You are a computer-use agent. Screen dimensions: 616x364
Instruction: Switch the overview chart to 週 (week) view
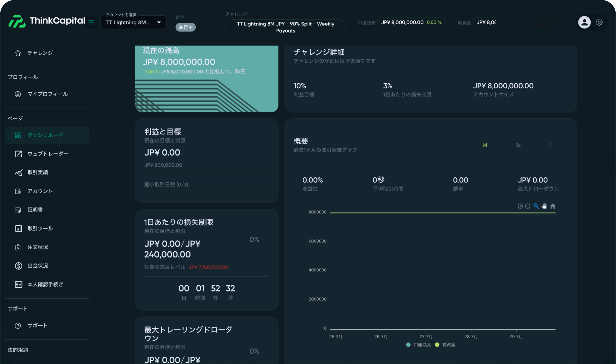tap(518, 145)
